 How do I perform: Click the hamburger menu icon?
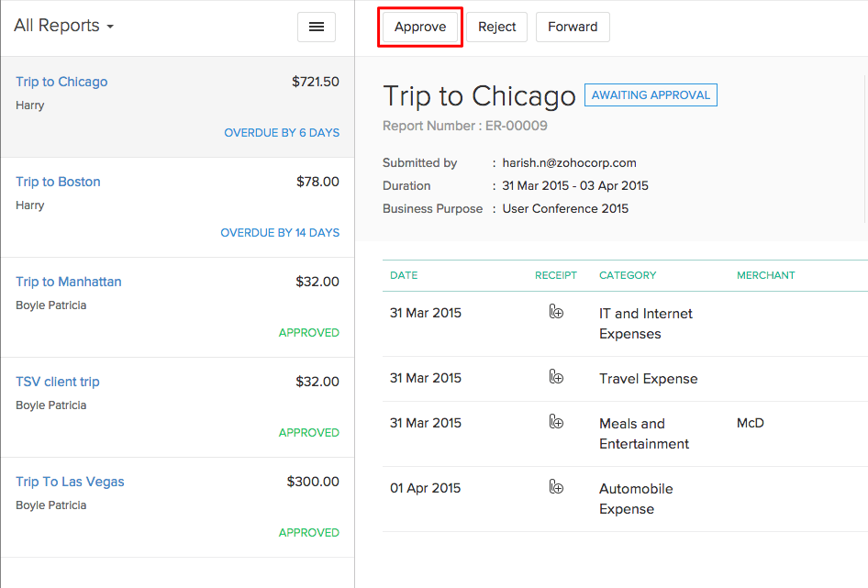(317, 28)
